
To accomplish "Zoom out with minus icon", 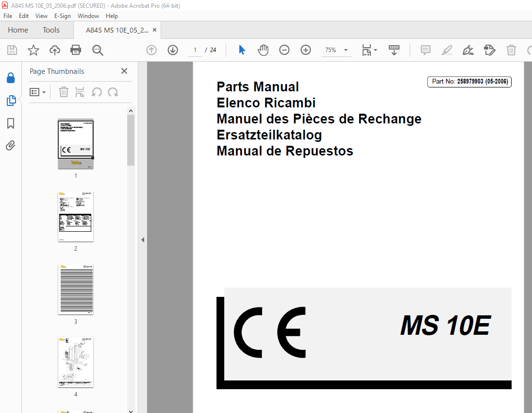I will (284, 50).
